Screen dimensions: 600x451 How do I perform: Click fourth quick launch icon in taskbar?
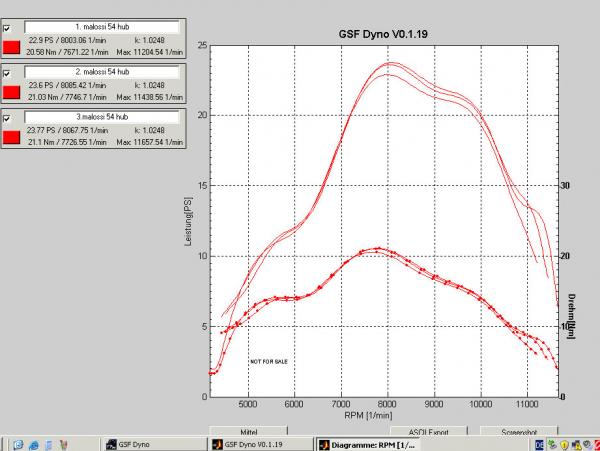(x=64, y=445)
